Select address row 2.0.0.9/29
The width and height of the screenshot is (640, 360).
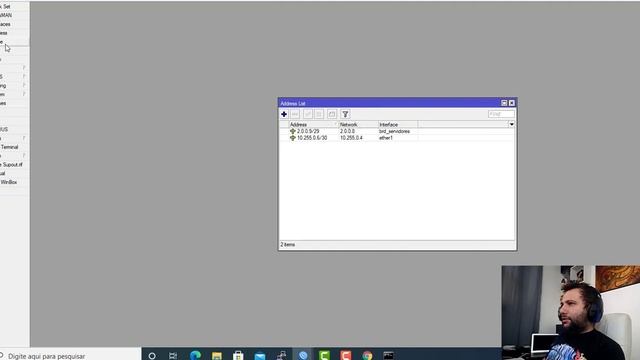pos(397,131)
